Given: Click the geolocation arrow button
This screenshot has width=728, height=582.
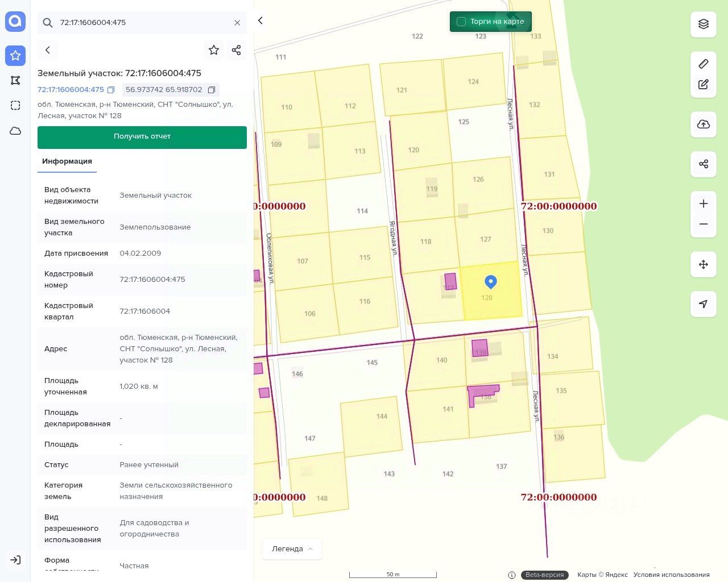Looking at the screenshot, I should click(x=704, y=304).
